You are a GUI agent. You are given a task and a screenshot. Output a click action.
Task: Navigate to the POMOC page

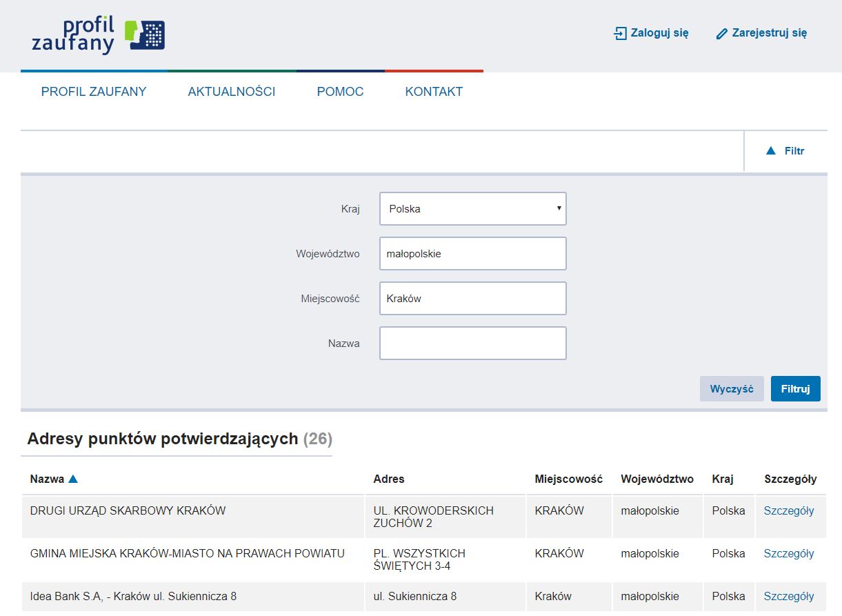(340, 91)
